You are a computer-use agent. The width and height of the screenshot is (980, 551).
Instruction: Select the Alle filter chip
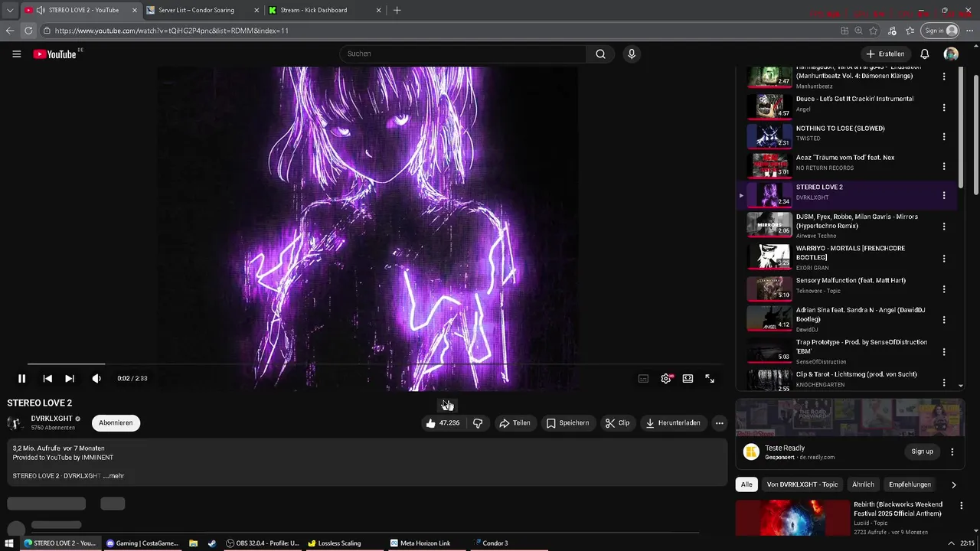pyautogui.click(x=746, y=484)
